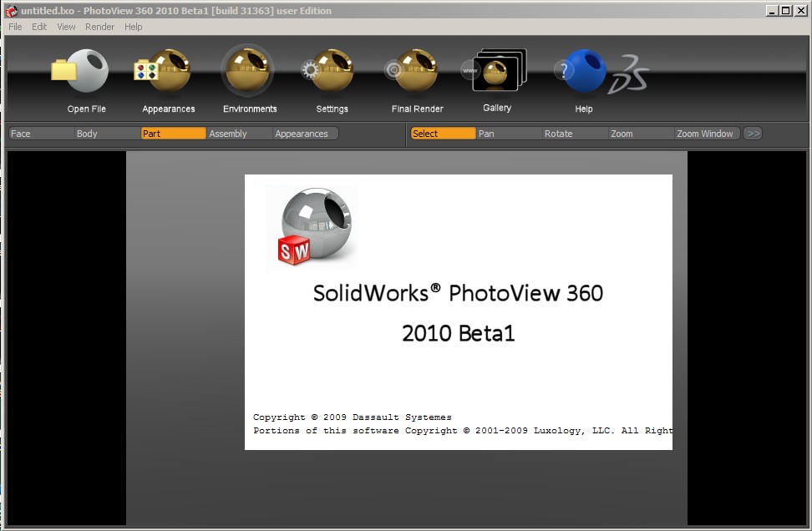Screen dimensions: 812x531
Task: Click the Environments label
Action: point(250,109)
